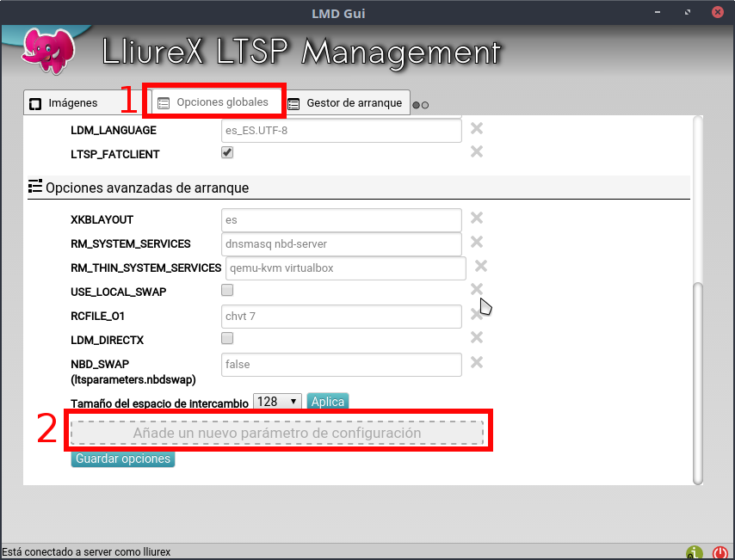Click the Aplica button
The image size is (735, 560).
click(x=327, y=402)
